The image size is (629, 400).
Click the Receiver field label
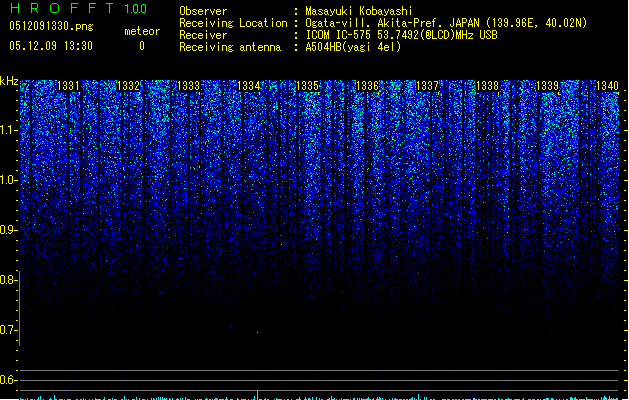(203, 35)
